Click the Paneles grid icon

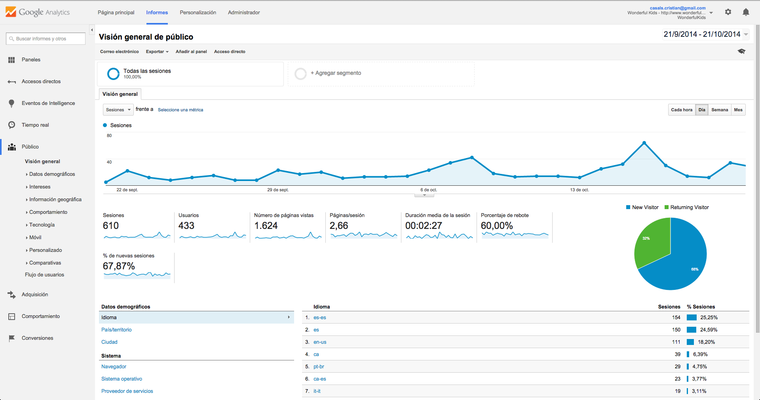coord(12,60)
